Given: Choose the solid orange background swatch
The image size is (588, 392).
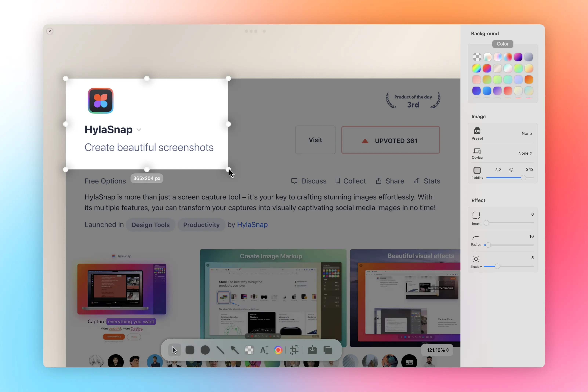Looking at the screenshot, I should [x=529, y=79].
